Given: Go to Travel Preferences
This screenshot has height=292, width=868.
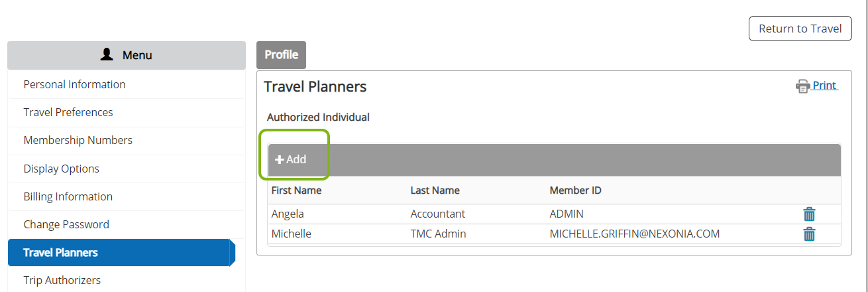Looking at the screenshot, I should pyautogui.click(x=68, y=112).
